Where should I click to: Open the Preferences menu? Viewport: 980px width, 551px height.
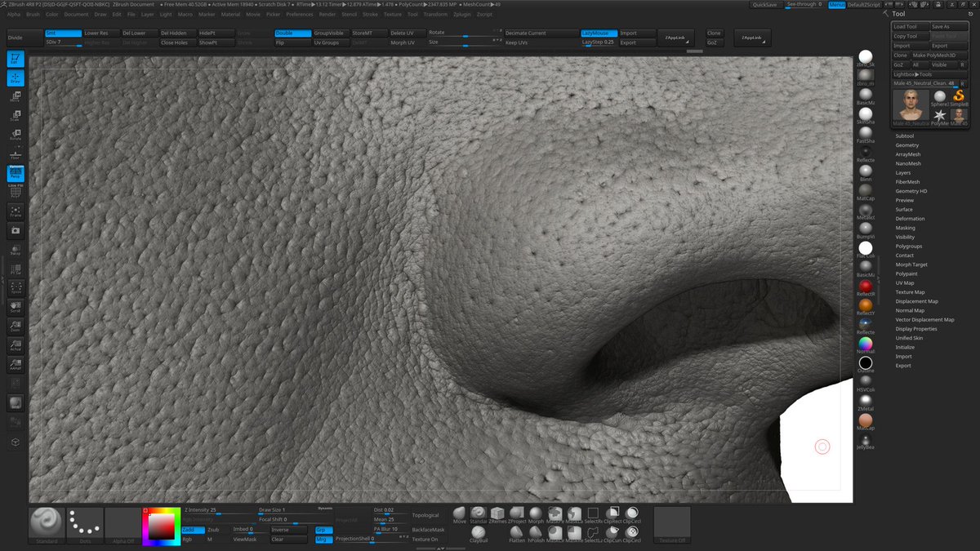coord(299,14)
